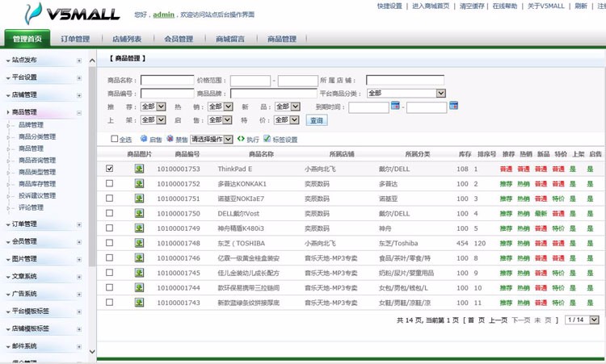Open calendar icon for start expiry date
Screen dimensions: 606x364
[x=395, y=106]
